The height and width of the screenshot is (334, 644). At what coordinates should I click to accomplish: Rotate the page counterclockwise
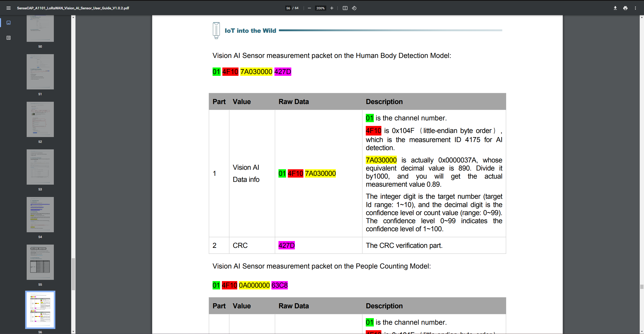(354, 8)
